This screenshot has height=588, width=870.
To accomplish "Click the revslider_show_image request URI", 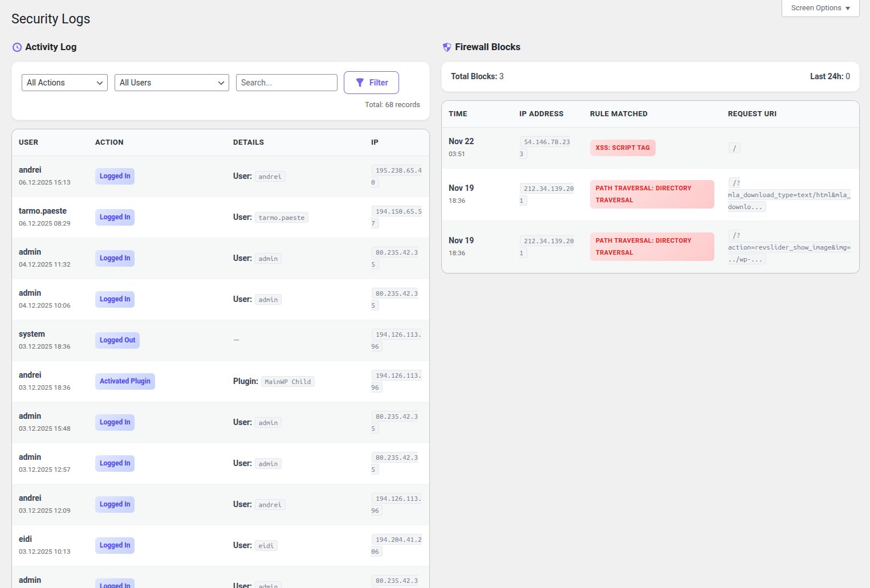I will pos(789,247).
